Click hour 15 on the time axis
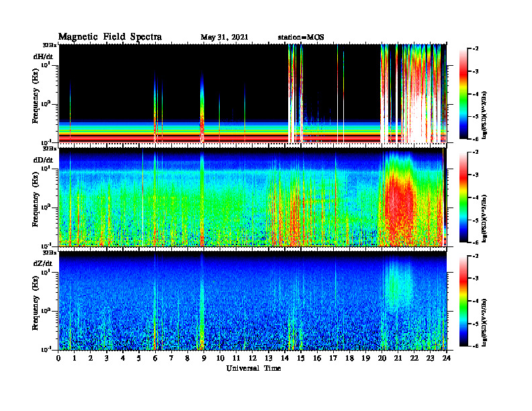The width and height of the screenshot is (532, 411). coord(301,358)
